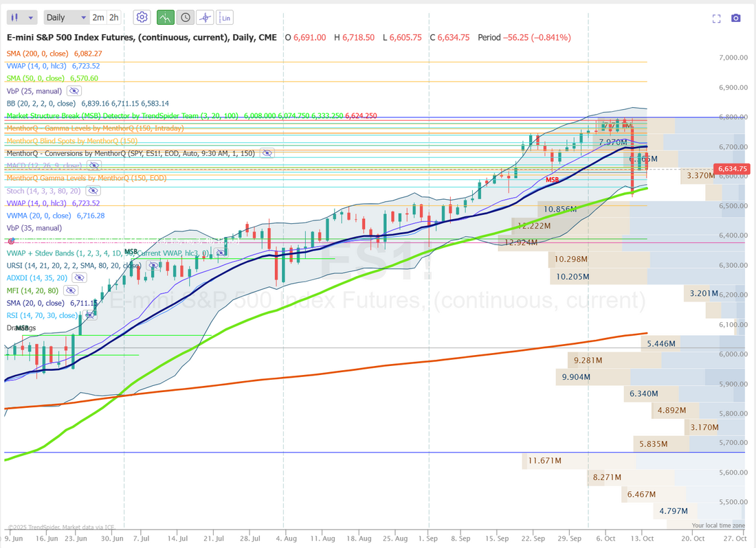Select the 2m timeframe shortcut
The width and height of the screenshot is (756, 548).
(x=98, y=17)
